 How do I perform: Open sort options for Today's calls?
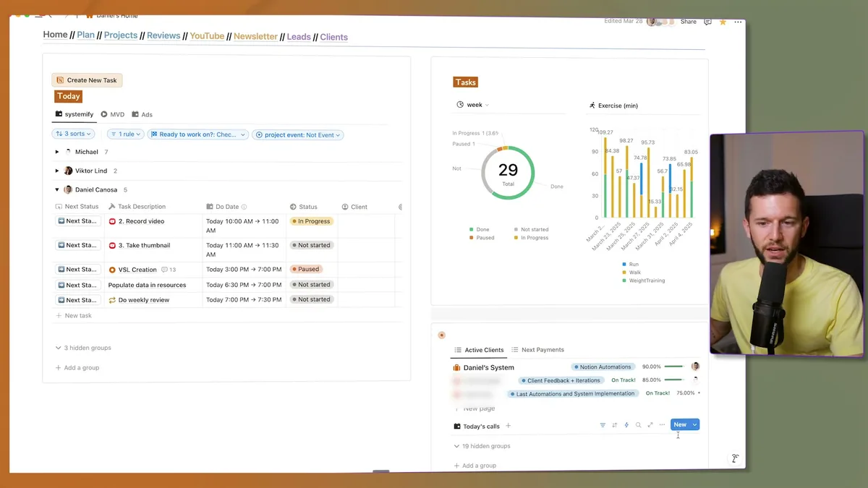615,424
